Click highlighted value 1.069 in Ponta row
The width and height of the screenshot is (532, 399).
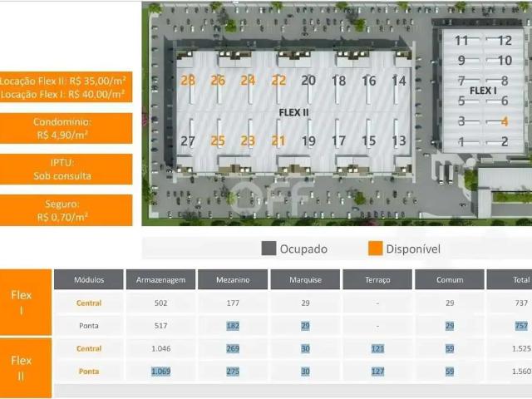160,372
